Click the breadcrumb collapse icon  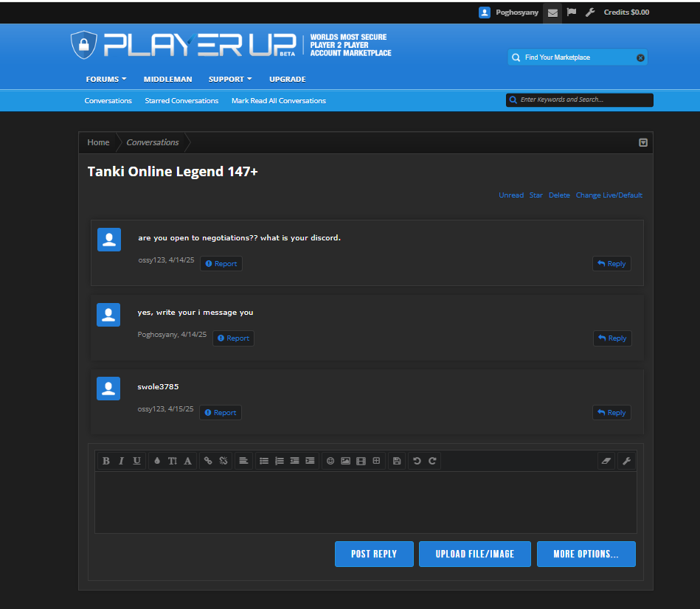coord(643,142)
